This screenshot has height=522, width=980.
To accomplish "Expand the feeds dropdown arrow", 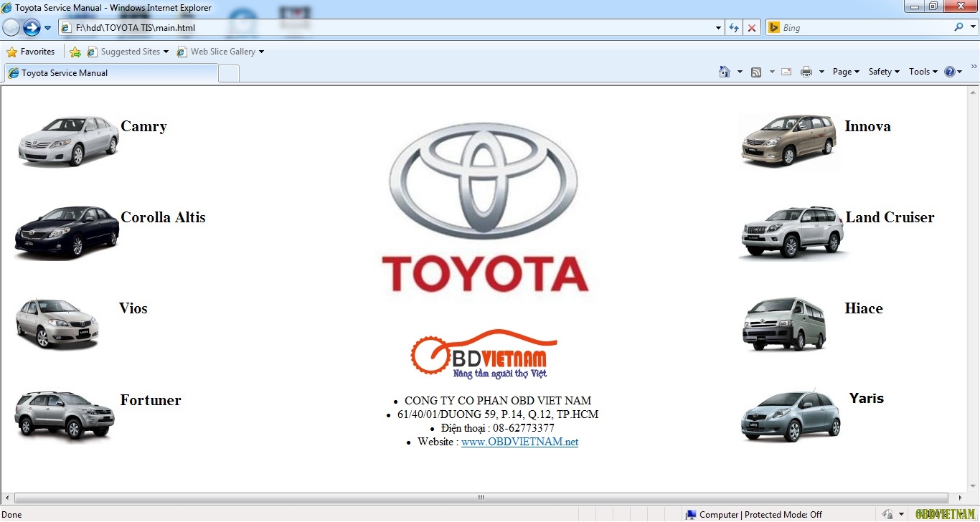I will (772, 72).
